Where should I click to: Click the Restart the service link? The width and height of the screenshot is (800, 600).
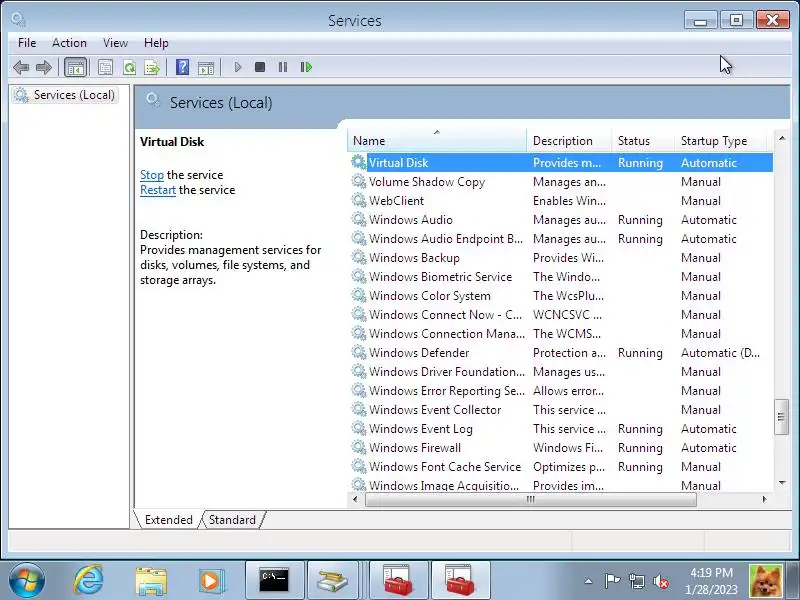[158, 190]
